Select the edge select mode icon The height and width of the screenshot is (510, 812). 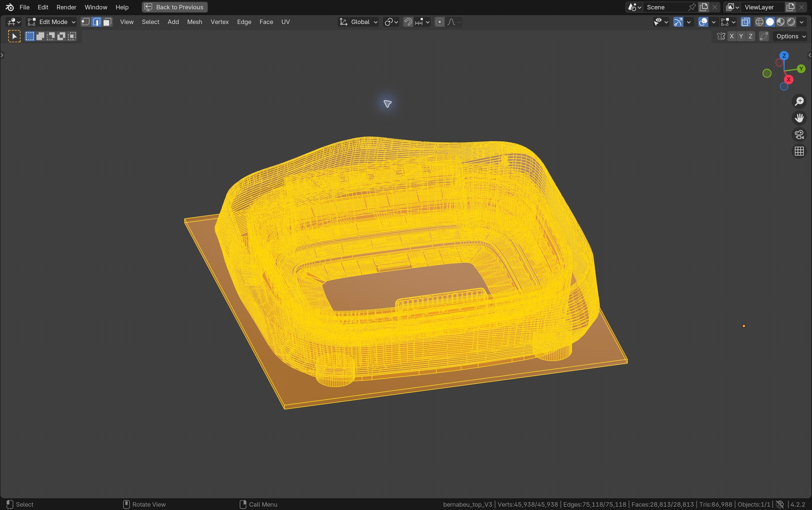pyautogui.click(x=96, y=22)
